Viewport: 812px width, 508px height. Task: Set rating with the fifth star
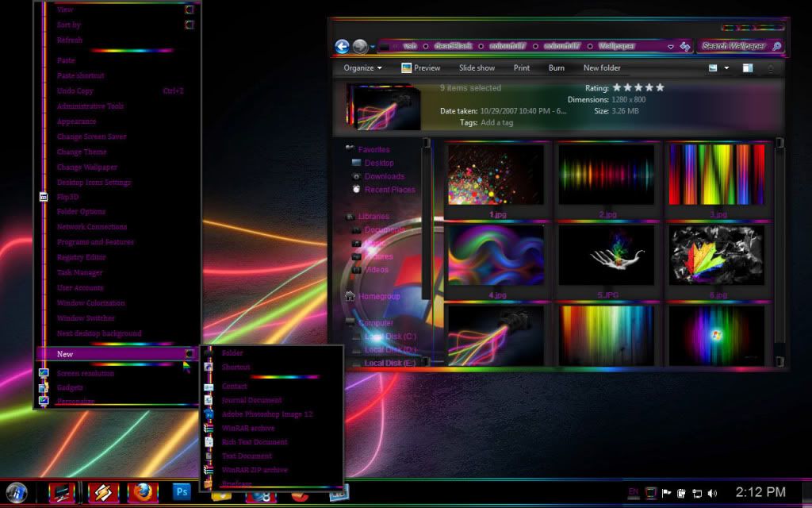point(660,87)
